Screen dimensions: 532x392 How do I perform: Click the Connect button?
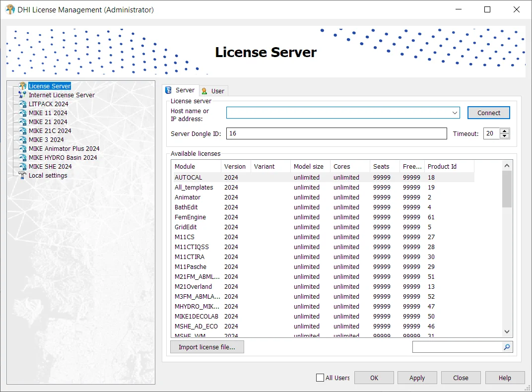(488, 113)
